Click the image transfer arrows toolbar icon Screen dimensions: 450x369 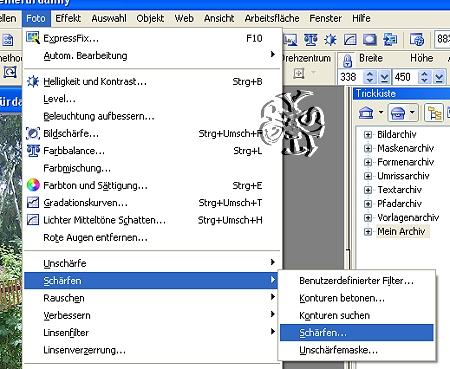390,40
